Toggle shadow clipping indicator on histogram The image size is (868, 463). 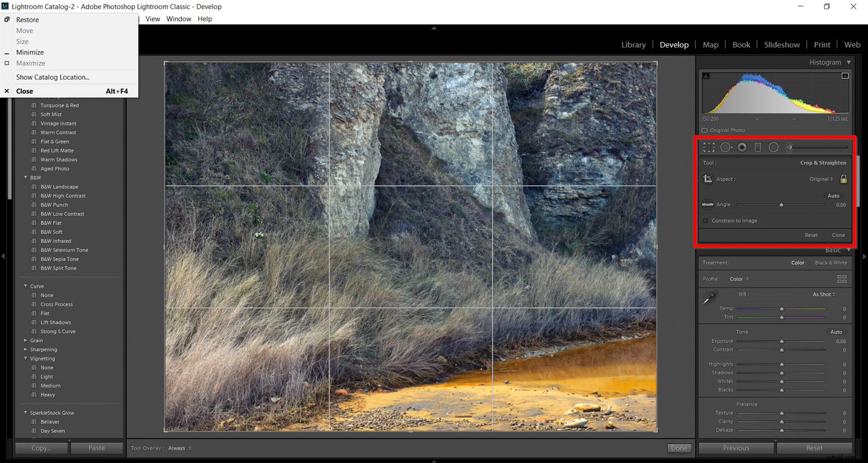706,75
